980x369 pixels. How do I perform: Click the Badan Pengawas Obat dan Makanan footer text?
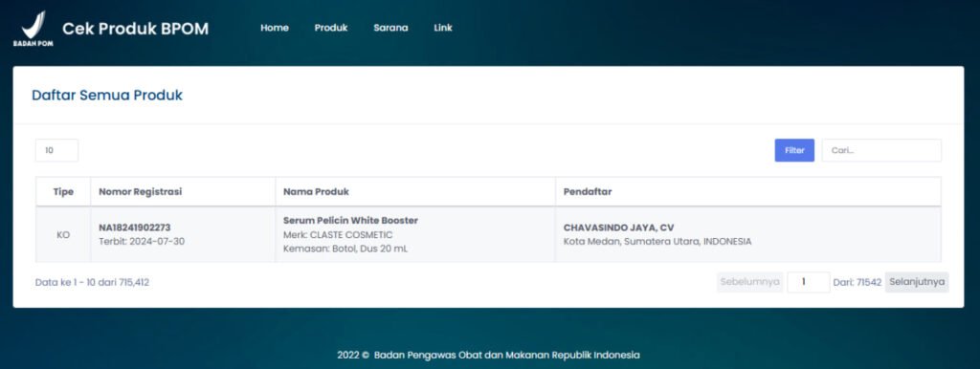coord(507,355)
